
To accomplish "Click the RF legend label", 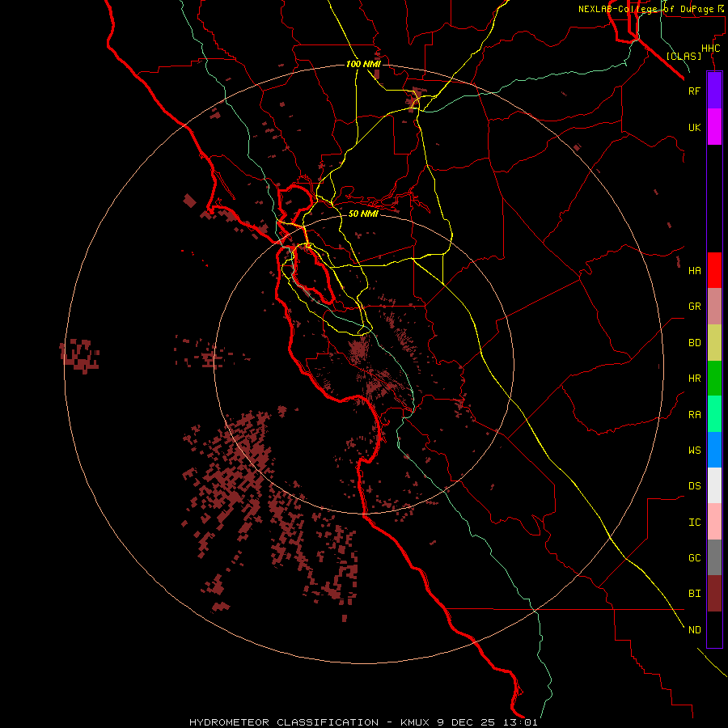I will (x=694, y=91).
